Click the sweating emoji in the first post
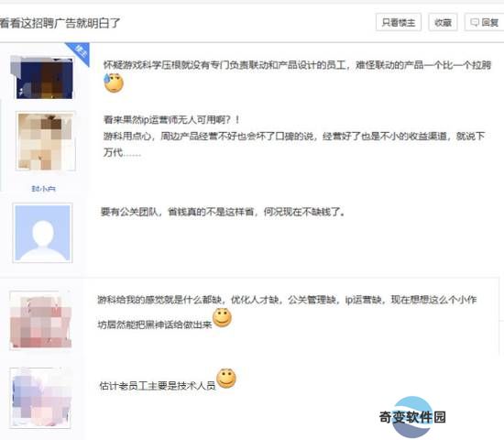The width and height of the screenshot is (504, 440). [114, 83]
